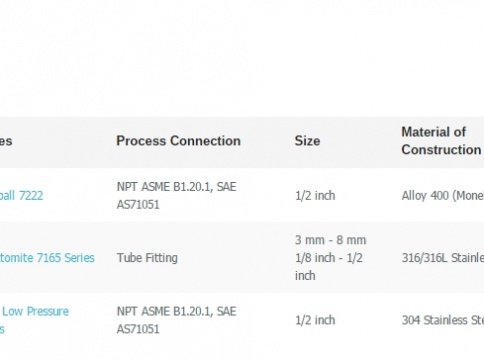
Task: Click the AS71051 text in the Low Pressure row
Action: [x=138, y=329]
